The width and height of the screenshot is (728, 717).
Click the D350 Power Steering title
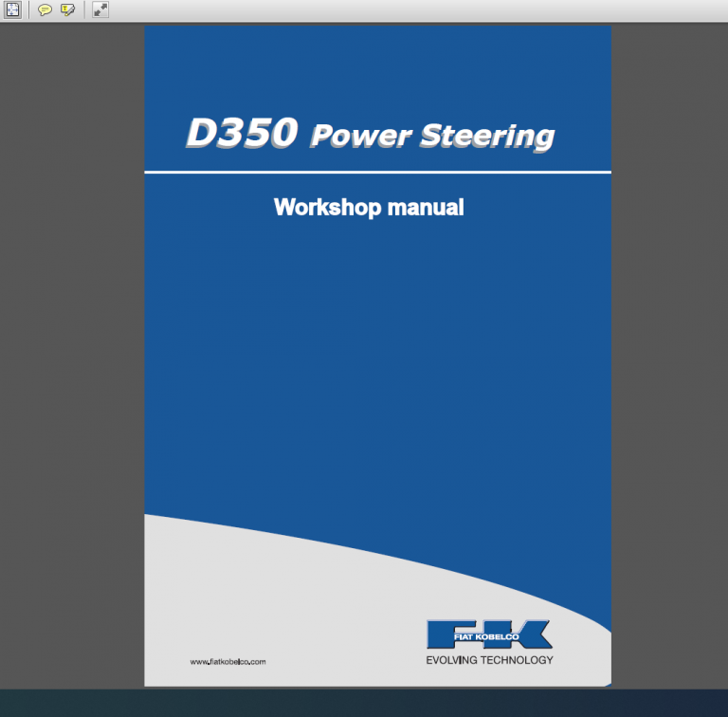click(x=370, y=134)
